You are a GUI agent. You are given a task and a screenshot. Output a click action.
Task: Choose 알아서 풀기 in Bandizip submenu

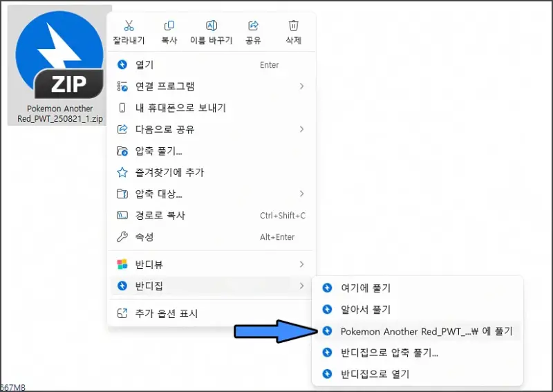point(418,310)
